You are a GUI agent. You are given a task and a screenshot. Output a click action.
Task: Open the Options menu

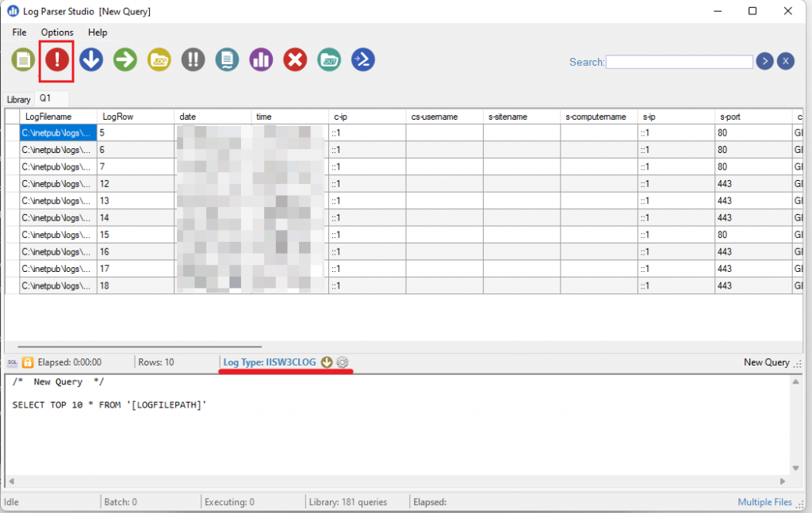pos(57,32)
